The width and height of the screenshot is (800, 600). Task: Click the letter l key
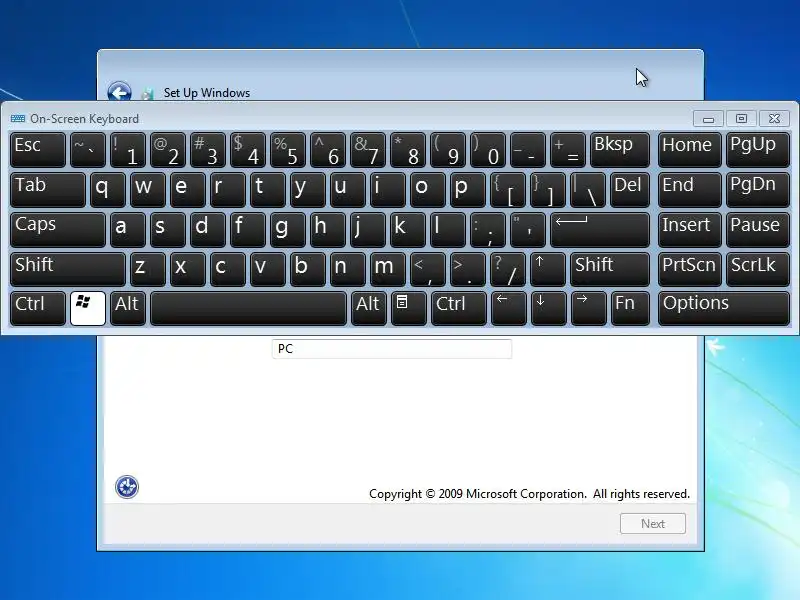(447, 230)
